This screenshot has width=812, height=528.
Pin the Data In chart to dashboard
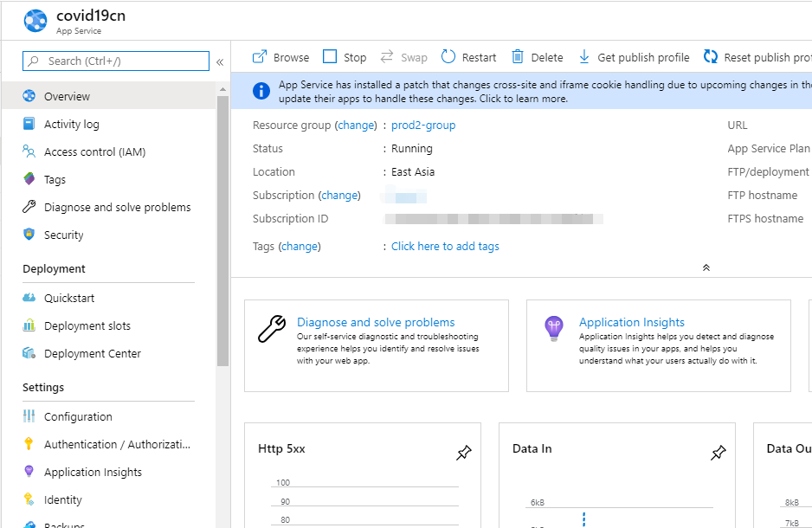pyautogui.click(x=718, y=453)
